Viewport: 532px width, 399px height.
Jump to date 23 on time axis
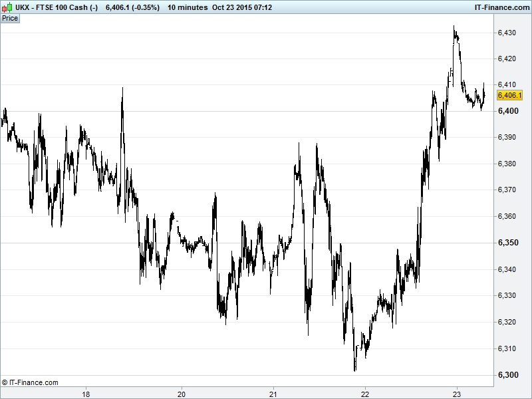[456, 394]
